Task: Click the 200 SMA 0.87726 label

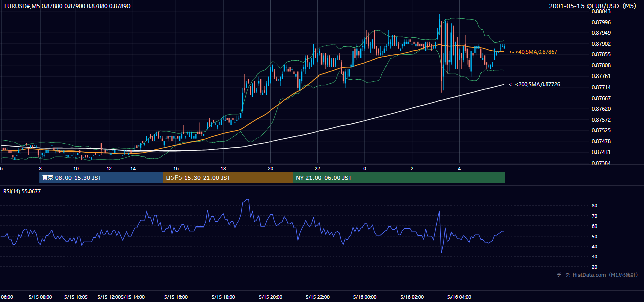Action: 535,84
